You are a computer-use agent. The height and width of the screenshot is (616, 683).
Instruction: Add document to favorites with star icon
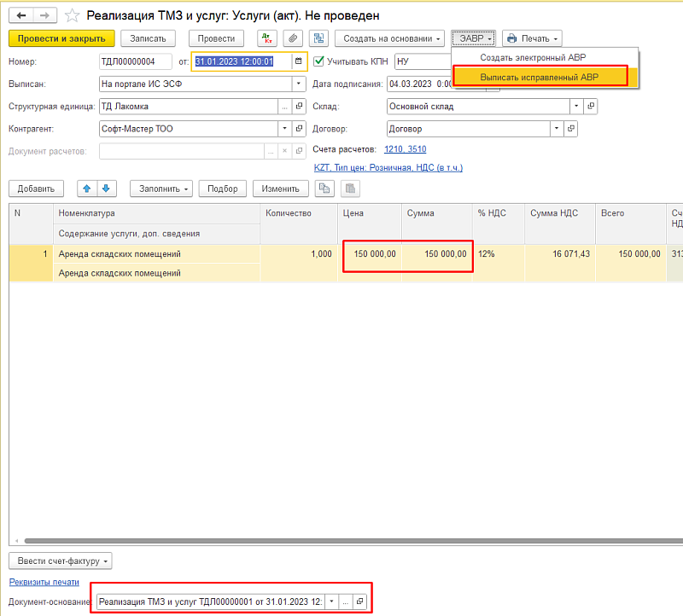[73, 15]
